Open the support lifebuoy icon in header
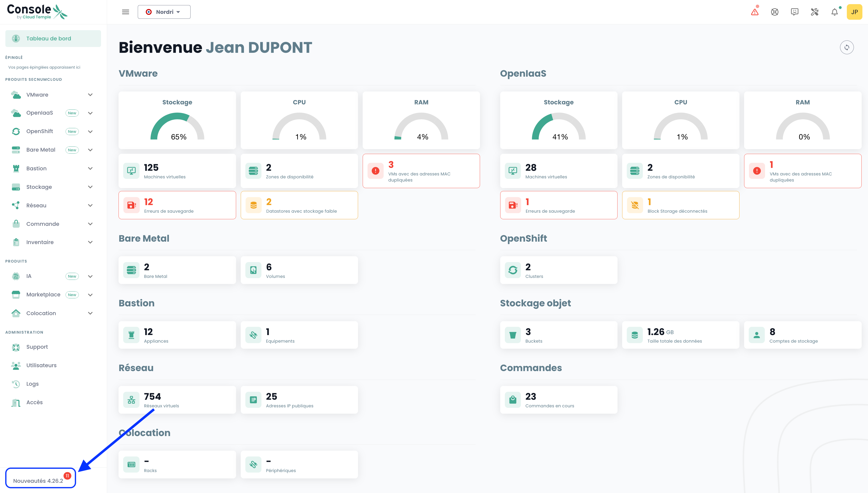868x493 pixels. click(x=775, y=12)
